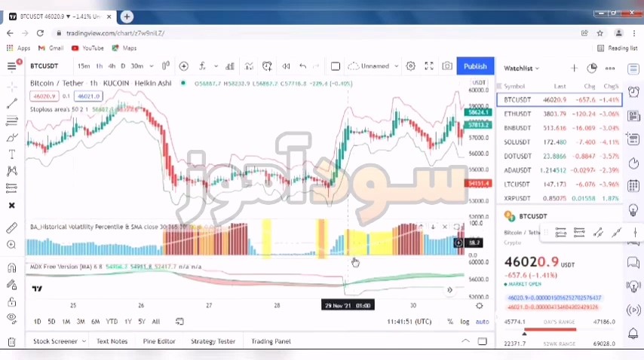Viewport: 644px width, 360px height.
Task: Toggle percent scale mode
Action: point(450,322)
